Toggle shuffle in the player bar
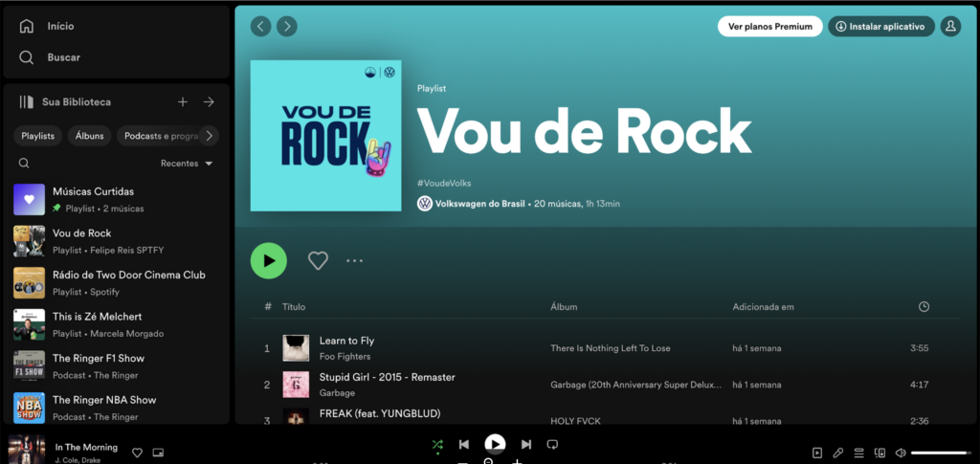 point(437,444)
